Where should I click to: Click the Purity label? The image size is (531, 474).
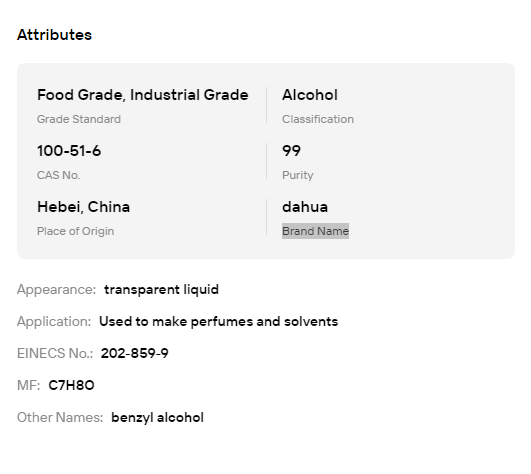(298, 175)
